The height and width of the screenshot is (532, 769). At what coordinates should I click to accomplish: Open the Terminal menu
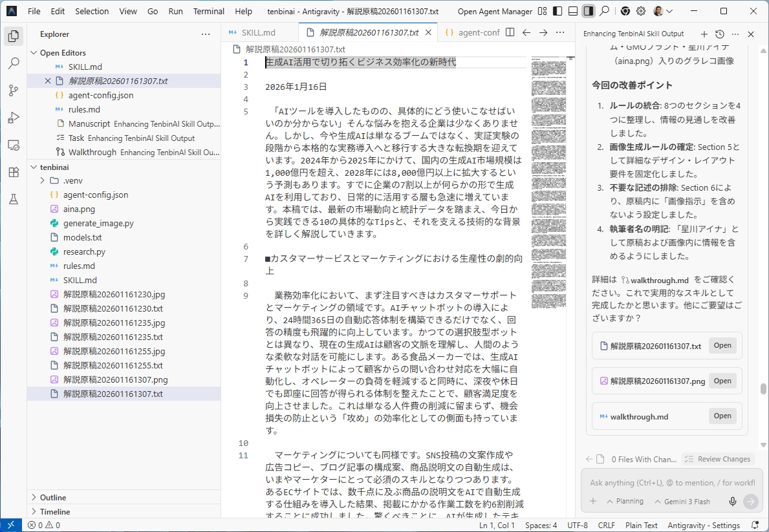pos(208,11)
